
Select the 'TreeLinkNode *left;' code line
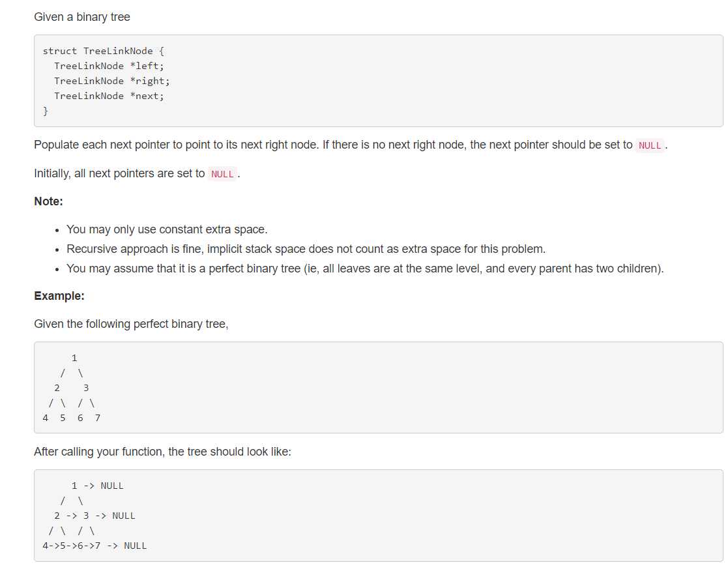click(x=109, y=66)
